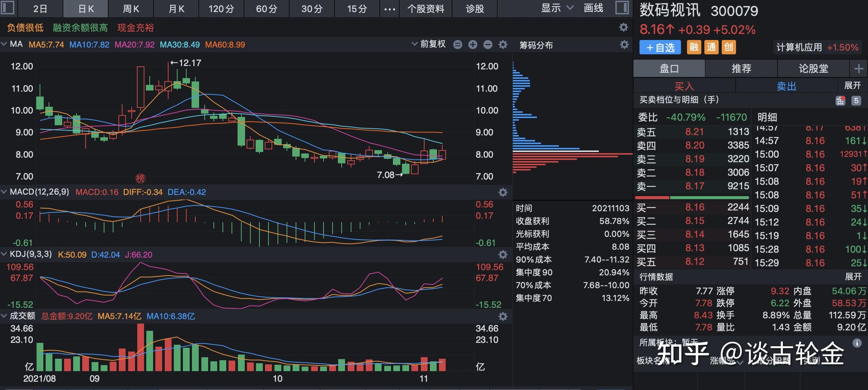Click the 榜 marker on the chart
Image resolution: width=868 pixels, height=390 pixels.
pyautogui.click(x=140, y=178)
